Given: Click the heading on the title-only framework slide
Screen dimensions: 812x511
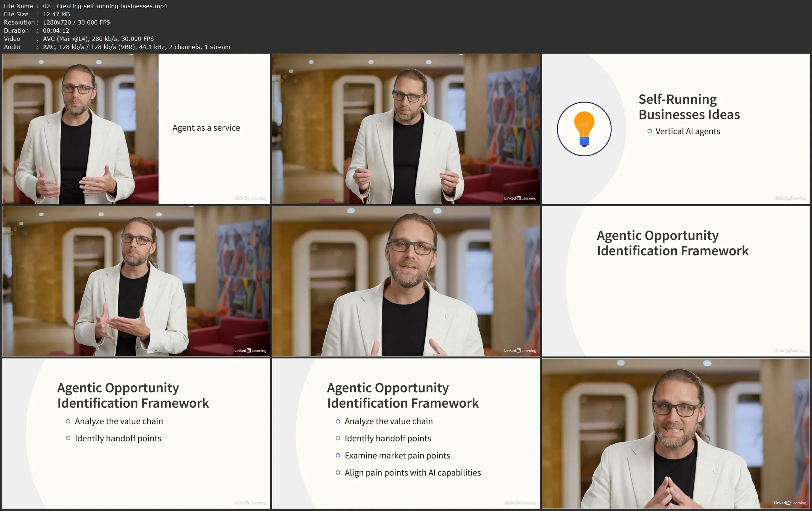Looking at the screenshot, I should 672,243.
